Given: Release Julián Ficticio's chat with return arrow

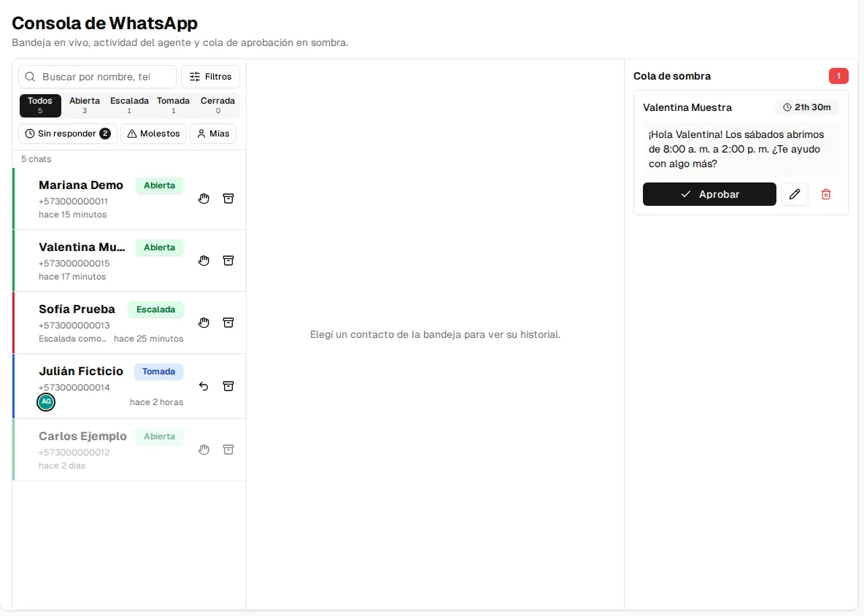Looking at the screenshot, I should pos(204,386).
